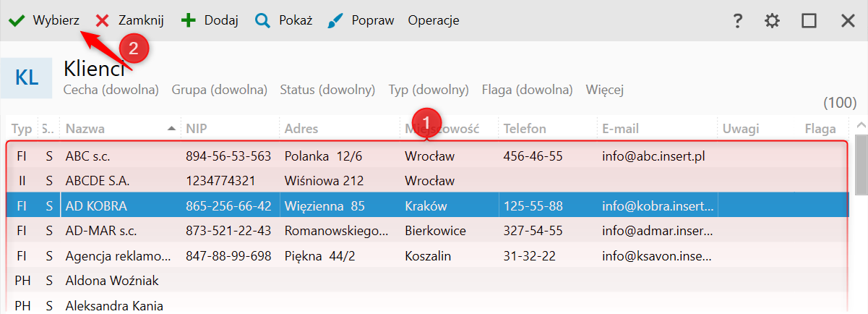Viewport: 868px width, 314px height.
Task: Expand Więcej filter options
Action: (605, 90)
